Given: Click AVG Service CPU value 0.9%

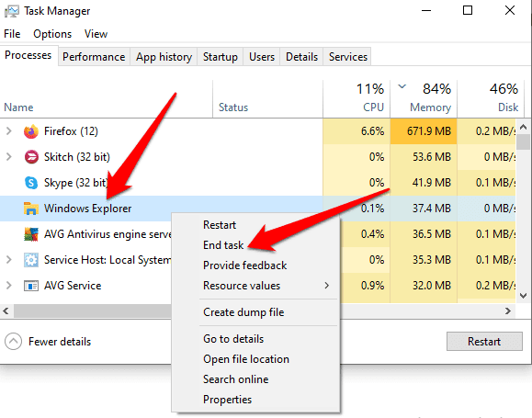Looking at the screenshot, I should pyautogui.click(x=372, y=286).
